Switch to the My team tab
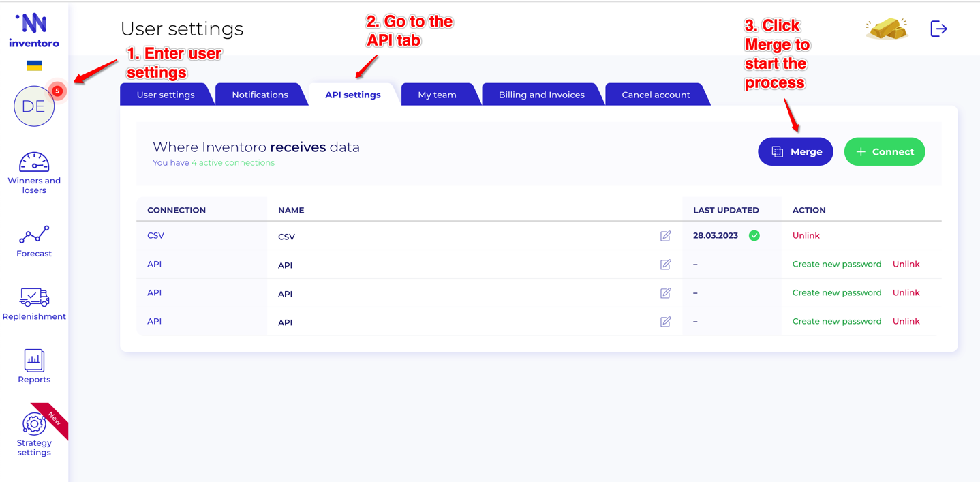The width and height of the screenshot is (980, 482). 437,95
